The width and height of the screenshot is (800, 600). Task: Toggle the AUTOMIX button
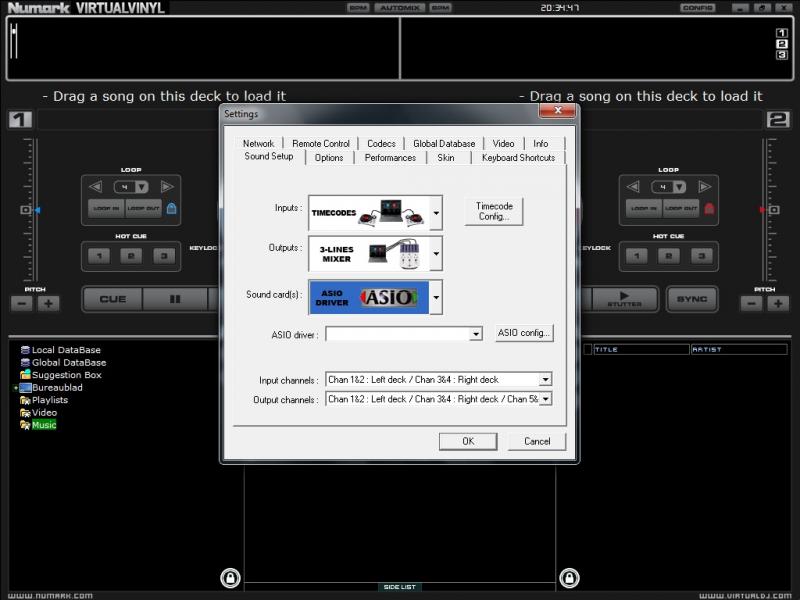(399, 8)
